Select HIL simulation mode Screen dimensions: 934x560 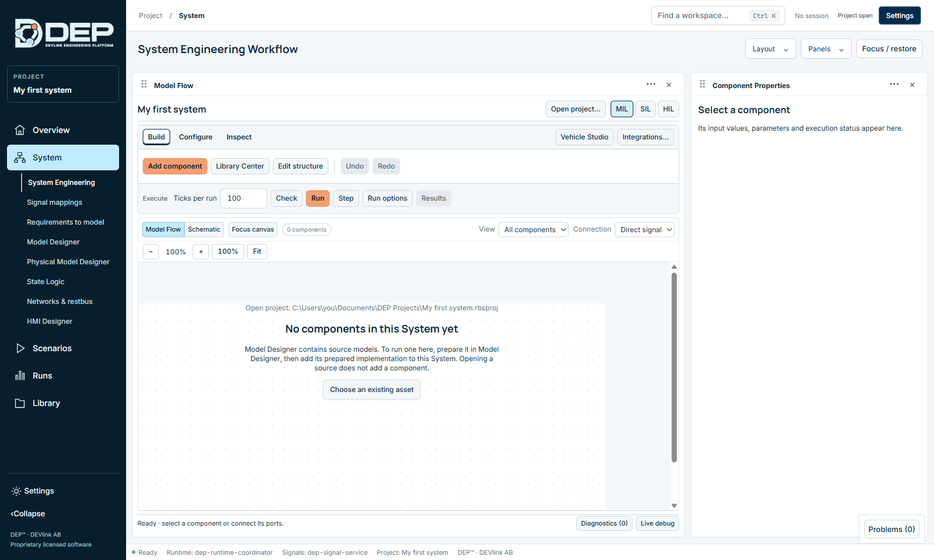coord(668,109)
